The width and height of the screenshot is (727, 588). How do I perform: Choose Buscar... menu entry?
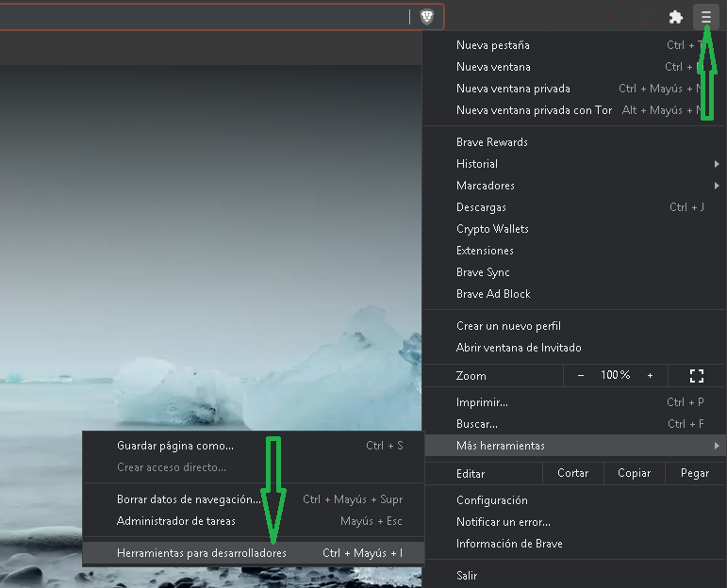574,424
